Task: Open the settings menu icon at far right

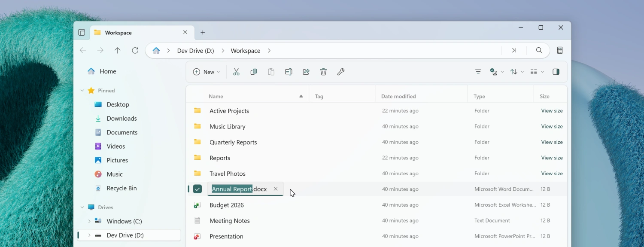Action: pos(560,51)
